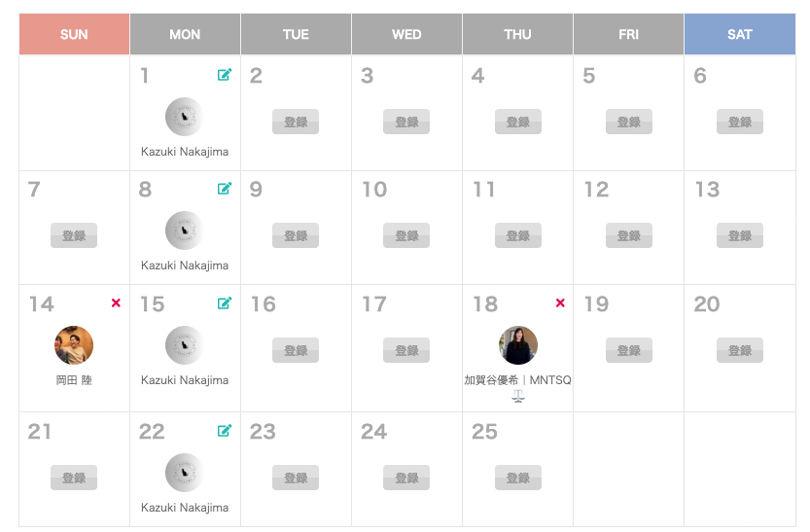Select the SUN column header
Viewport: 810px width, 532px height.
click(x=74, y=34)
